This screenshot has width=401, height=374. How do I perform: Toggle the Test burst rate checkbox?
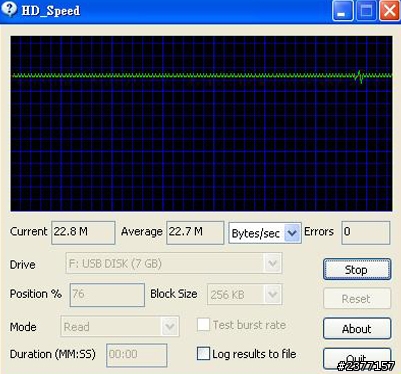[x=203, y=324]
